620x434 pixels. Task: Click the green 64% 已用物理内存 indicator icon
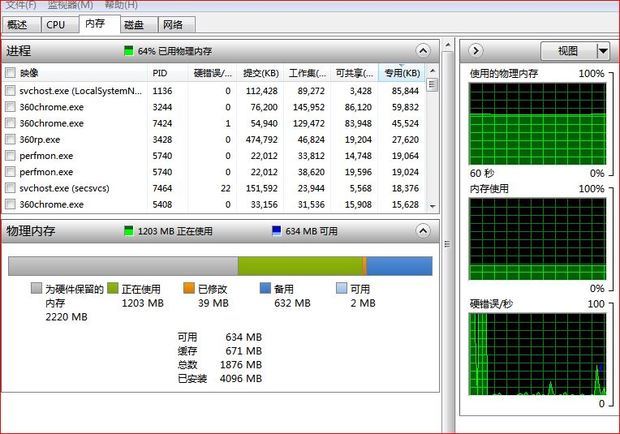click(129, 51)
